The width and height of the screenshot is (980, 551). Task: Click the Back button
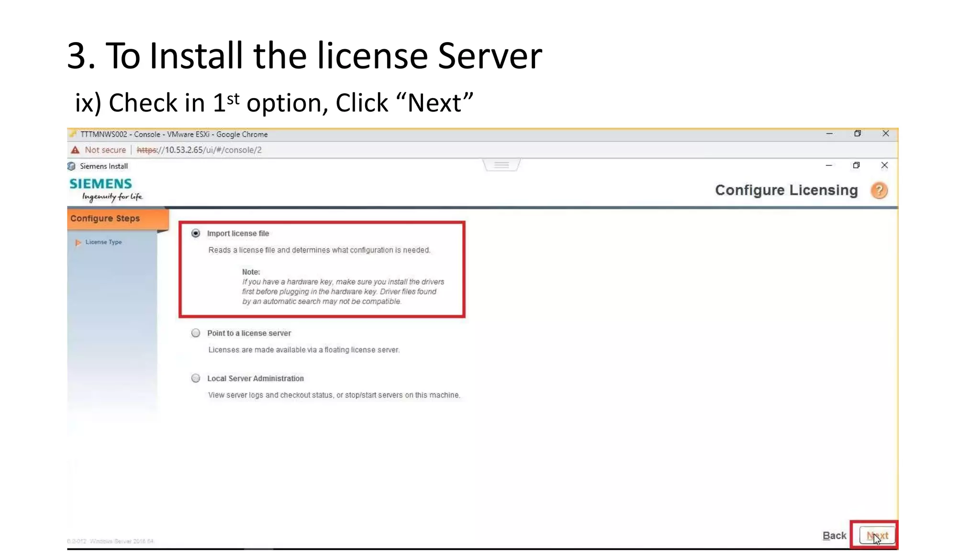click(x=834, y=536)
